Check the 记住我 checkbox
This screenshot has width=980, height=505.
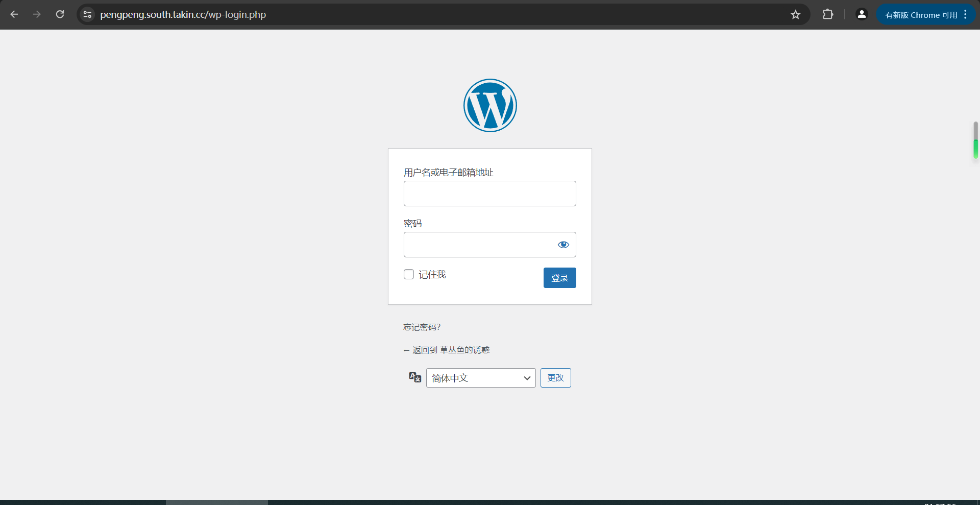tap(409, 274)
